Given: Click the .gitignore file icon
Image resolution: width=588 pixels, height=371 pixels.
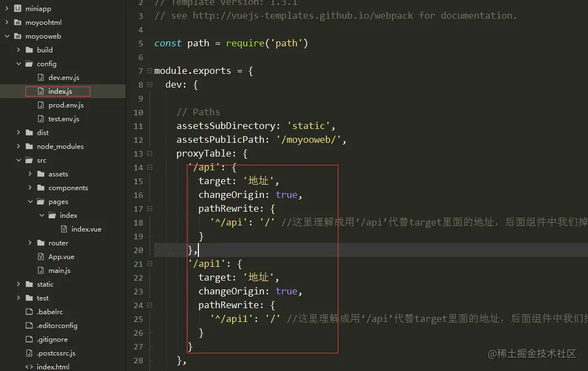Looking at the screenshot, I should (x=29, y=339).
